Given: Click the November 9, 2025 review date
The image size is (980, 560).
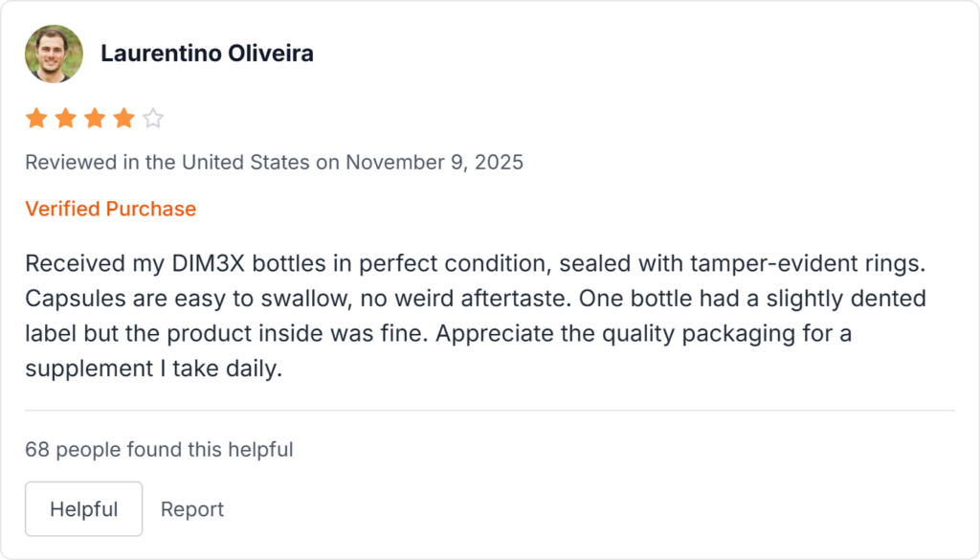Looking at the screenshot, I should pyautogui.click(x=434, y=162).
